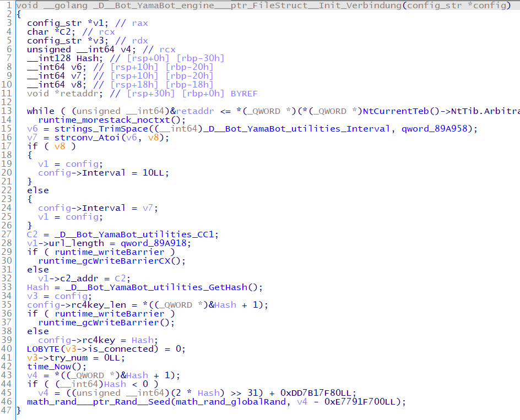520x420 pixels.
Task: Click 'runtime_writeBarrier' on line 29
Action: pyautogui.click(x=110, y=252)
